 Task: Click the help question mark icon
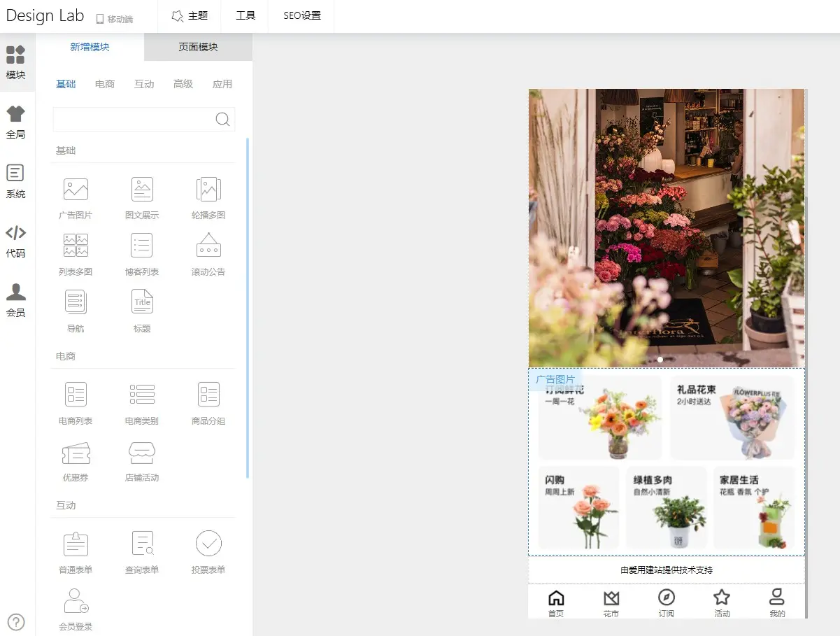coord(16,621)
